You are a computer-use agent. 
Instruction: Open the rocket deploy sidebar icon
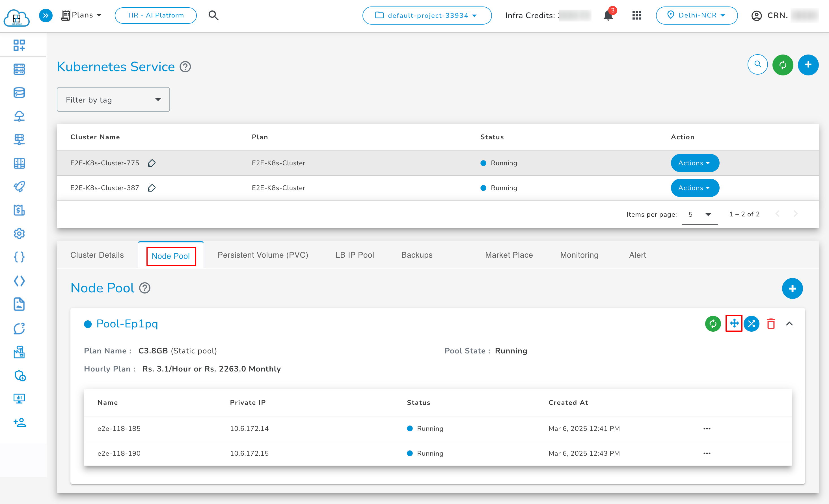[x=19, y=187]
